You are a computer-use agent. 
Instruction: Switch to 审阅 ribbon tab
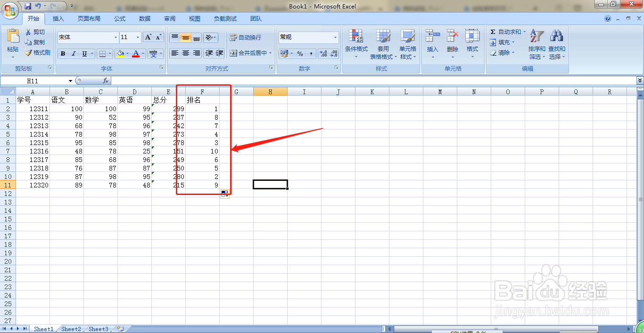pyautogui.click(x=170, y=19)
